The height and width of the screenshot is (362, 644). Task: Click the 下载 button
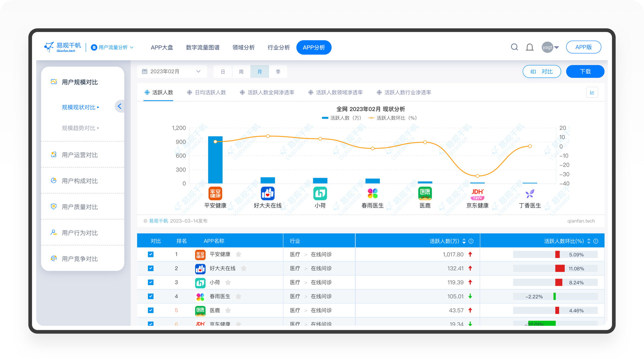coord(585,71)
